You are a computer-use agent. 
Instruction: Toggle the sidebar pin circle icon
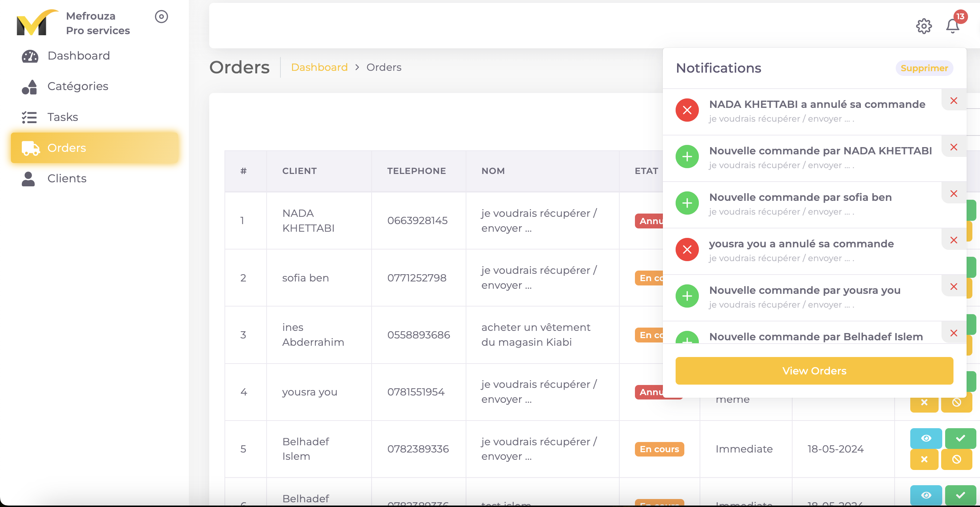tap(161, 16)
